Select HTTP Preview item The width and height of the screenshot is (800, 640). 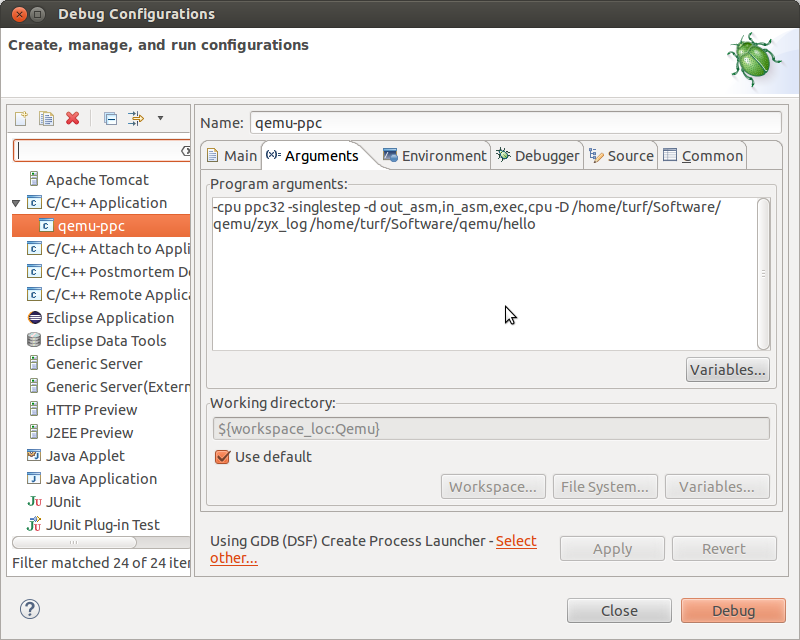coord(91,410)
